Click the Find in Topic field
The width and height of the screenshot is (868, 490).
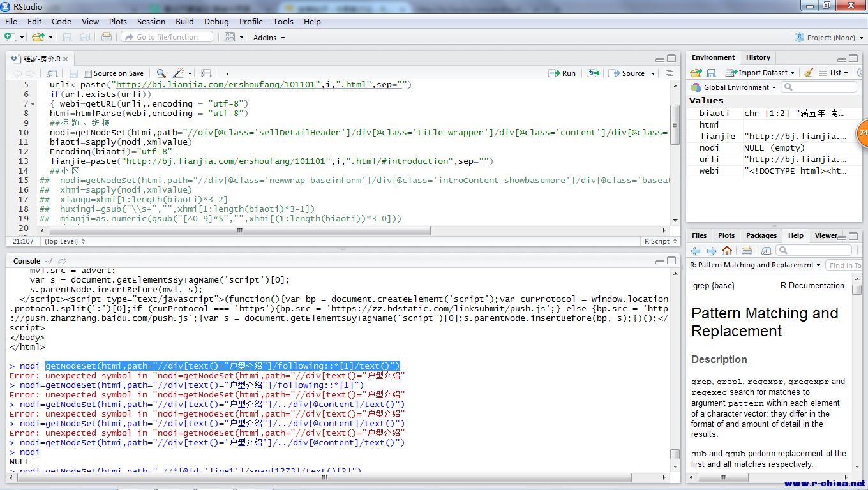click(x=844, y=265)
